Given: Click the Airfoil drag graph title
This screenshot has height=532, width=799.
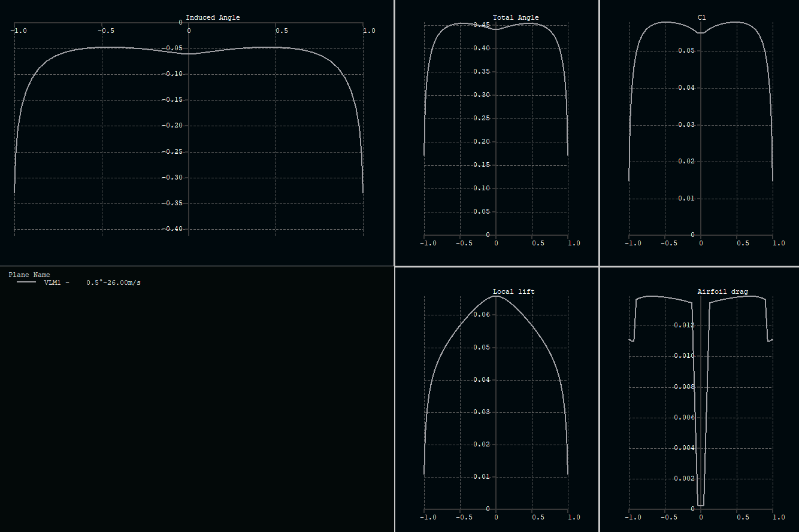Looking at the screenshot, I should click(x=722, y=291).
